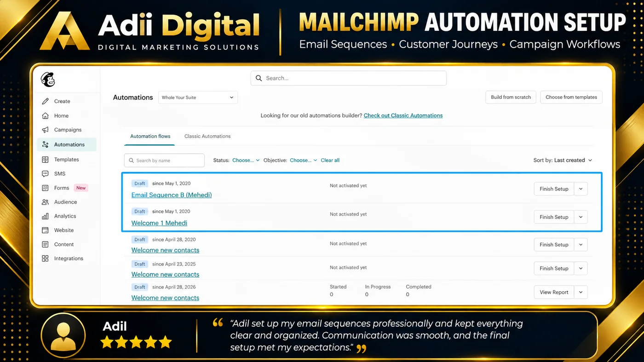The height and width of the screenshot is (362, 644).
Task: Select Automations in the left sidebar
Action: [x=67, y=144]
